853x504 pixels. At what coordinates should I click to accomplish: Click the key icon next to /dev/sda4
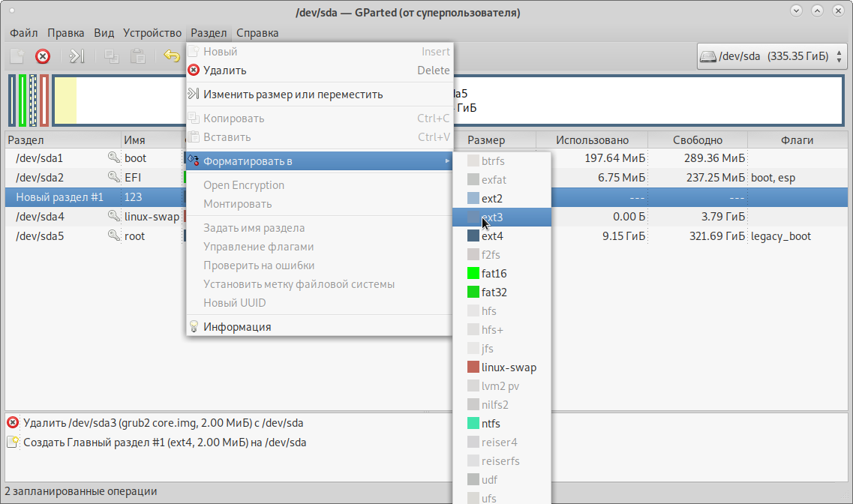[x=114, y=217]
